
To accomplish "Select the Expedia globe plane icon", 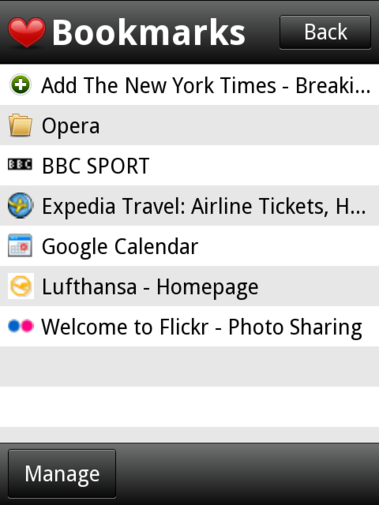I will click(20, 206).
